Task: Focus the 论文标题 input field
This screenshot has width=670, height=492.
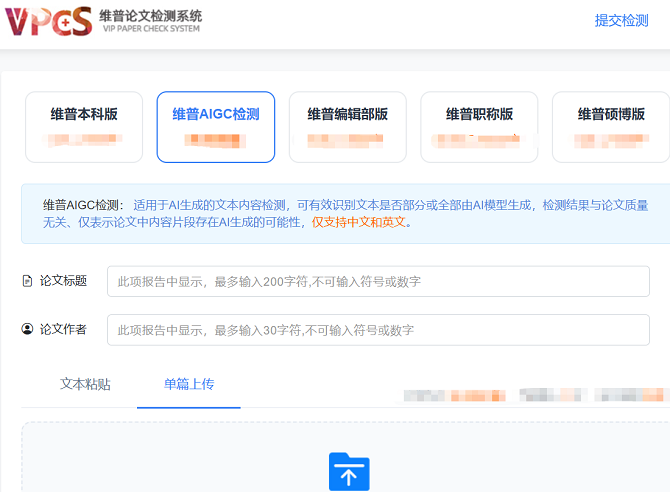Action: click(378, 281)
